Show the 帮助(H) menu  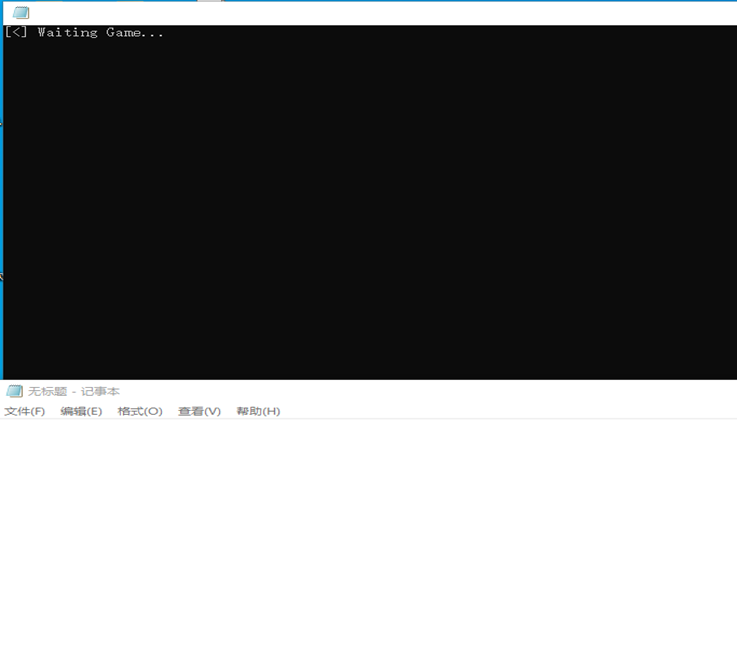(258, 411)
